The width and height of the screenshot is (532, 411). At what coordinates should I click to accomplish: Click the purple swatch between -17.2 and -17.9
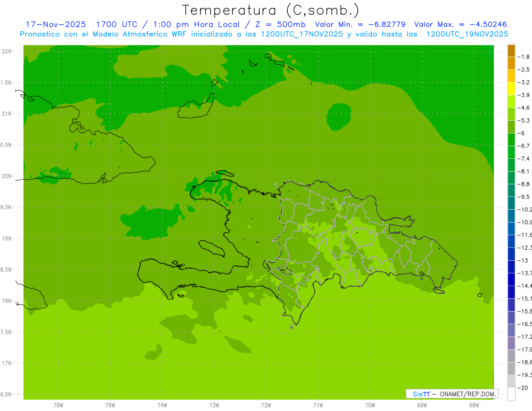click(x=511, y=343)
